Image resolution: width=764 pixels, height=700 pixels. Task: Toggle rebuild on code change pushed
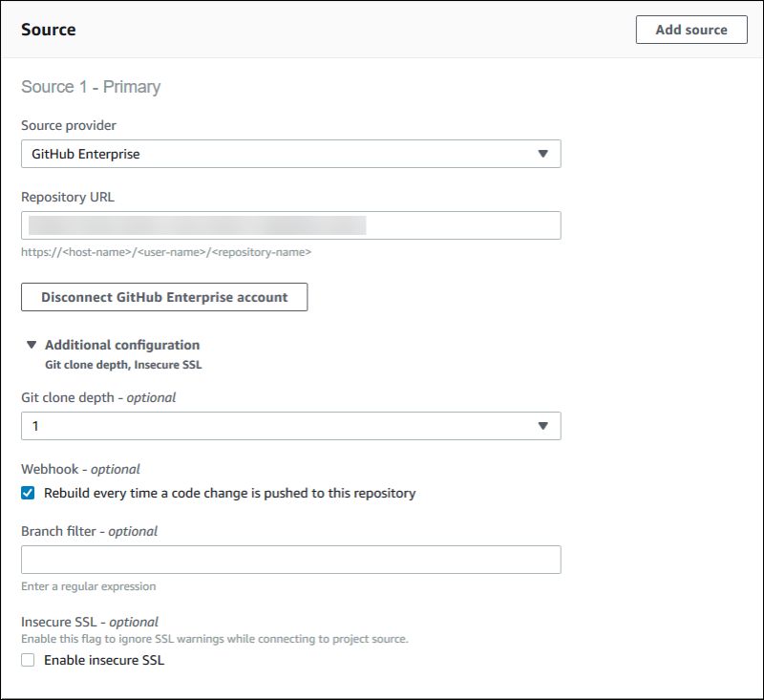pos(26,494)
